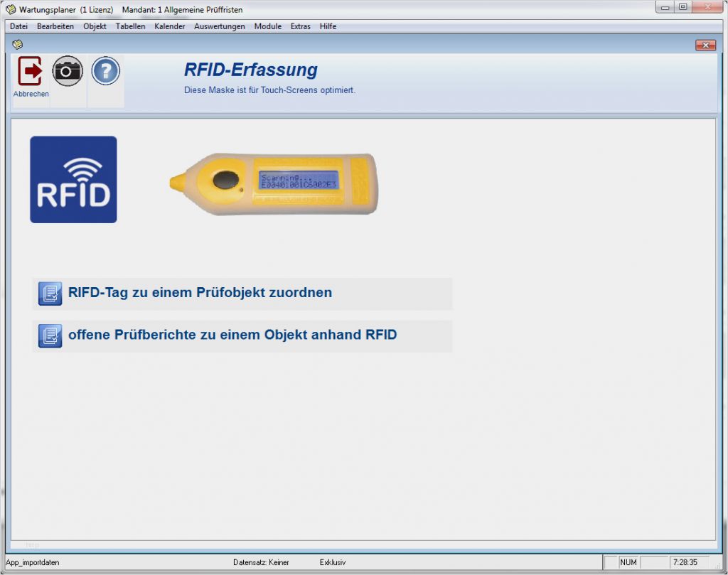Open the Kalender menu

point(169,26)
